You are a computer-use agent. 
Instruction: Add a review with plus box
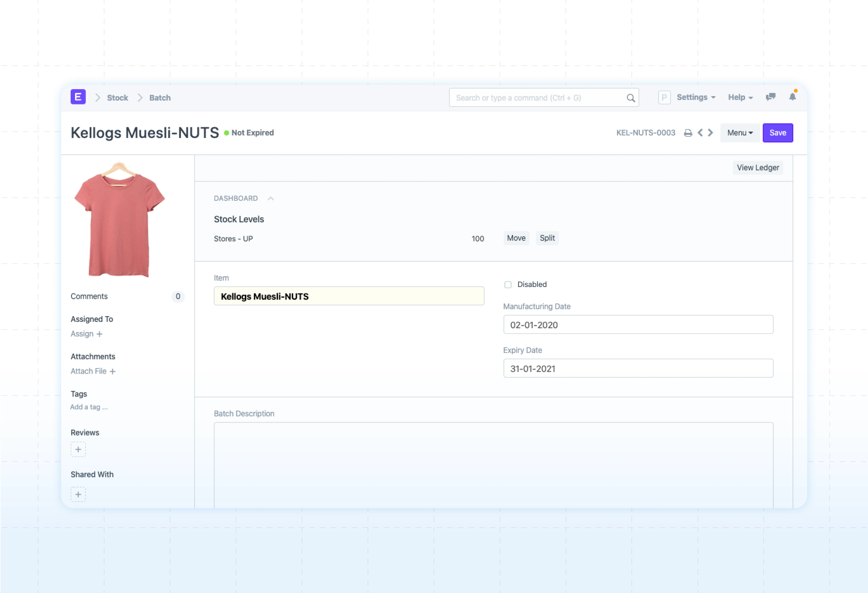(78, 450)
